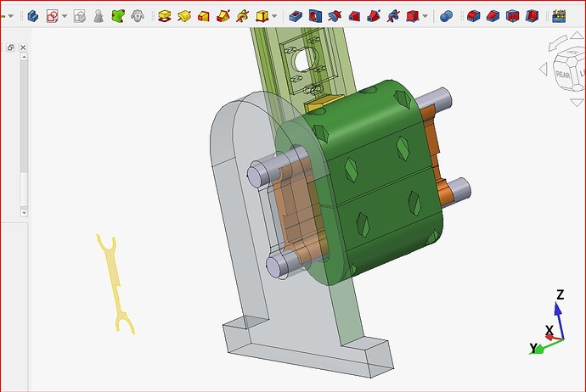Select the Additive Helix tool

tap(243, 16)
